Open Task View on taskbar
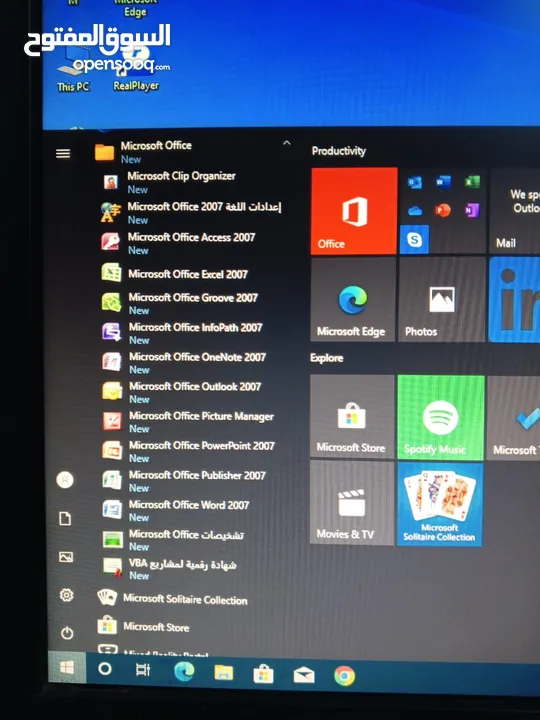The height and width of the screenshot is (720, 540). pos(143,670)
